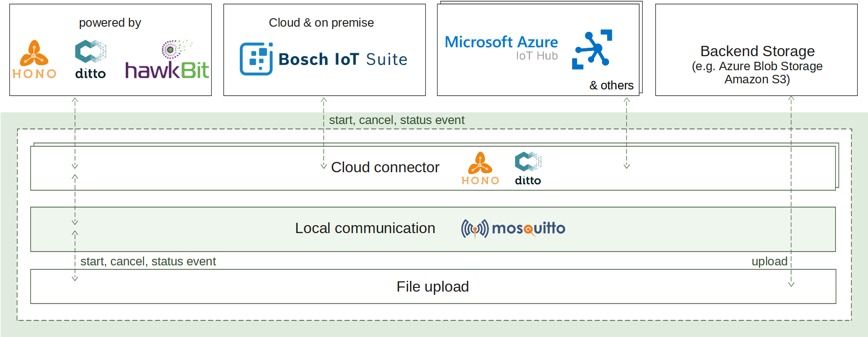868x337 pixels.
Task: Click the "(e.g. Azure Blob Storage" line
Action: 757,66
